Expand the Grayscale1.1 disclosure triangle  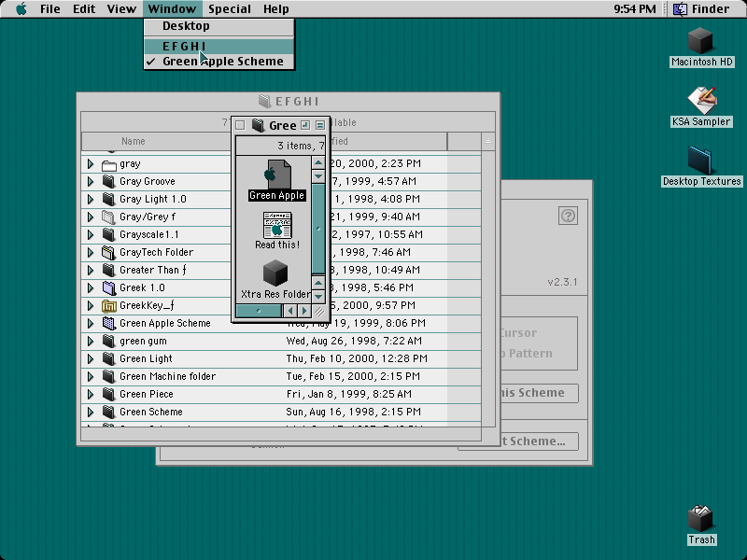pos(91,235)
